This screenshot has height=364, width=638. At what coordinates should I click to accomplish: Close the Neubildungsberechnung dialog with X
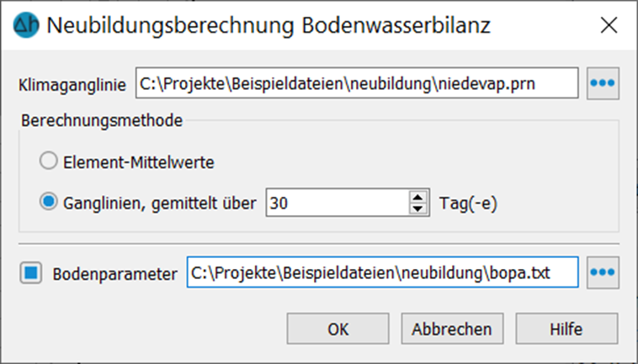[609, 25]
